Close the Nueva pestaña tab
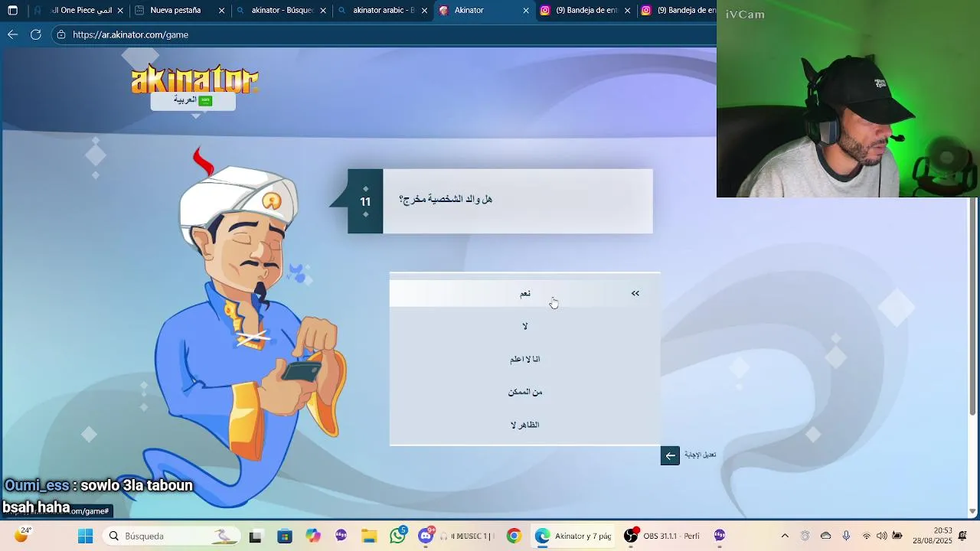980x551 pixels. click(221, 11)
